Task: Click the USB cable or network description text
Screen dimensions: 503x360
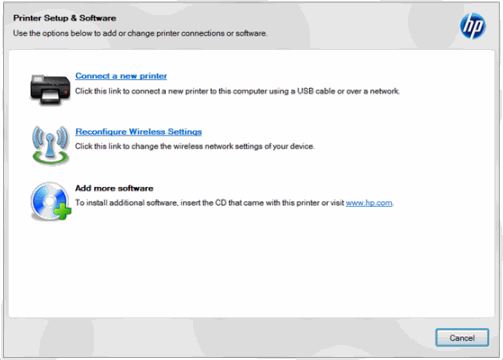Action: pyautogui.click(x=237, y=91)
